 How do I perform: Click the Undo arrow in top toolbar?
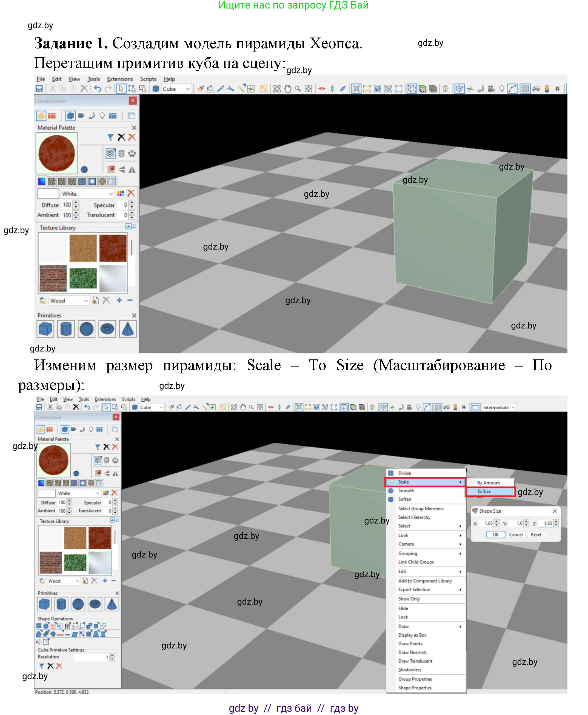(x=98, y=89)
